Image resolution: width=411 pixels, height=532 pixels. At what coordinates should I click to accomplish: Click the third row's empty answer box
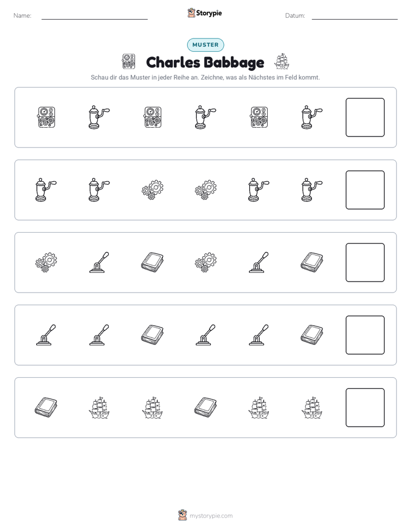click(365, 263)
